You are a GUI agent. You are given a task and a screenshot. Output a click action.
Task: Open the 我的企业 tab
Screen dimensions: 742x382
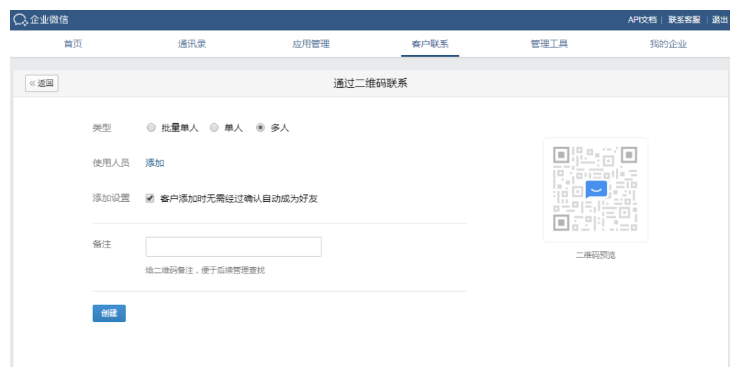[668, 44]
